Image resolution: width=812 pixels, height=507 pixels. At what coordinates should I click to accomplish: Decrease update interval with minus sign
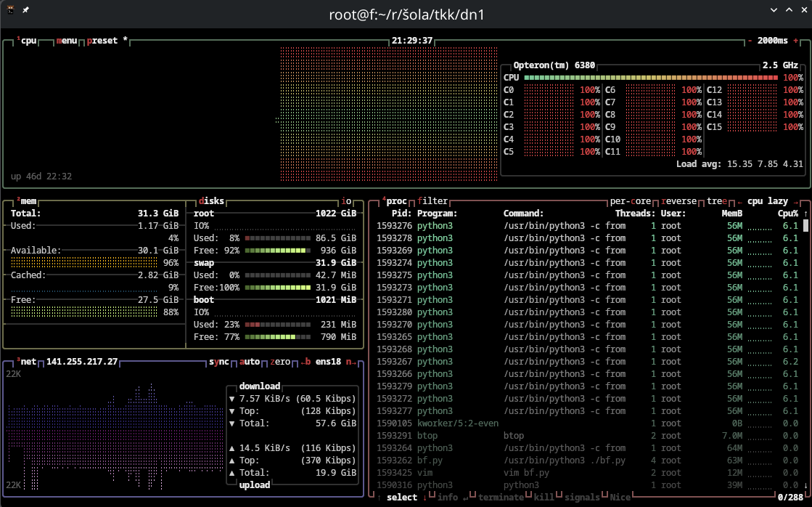[750, 41]
